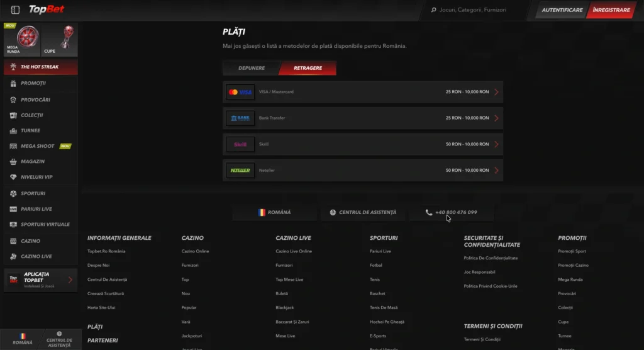This screenshot has width=644, height=350.
Task: Switch to the Depunere tab
Action: (252, 68)
